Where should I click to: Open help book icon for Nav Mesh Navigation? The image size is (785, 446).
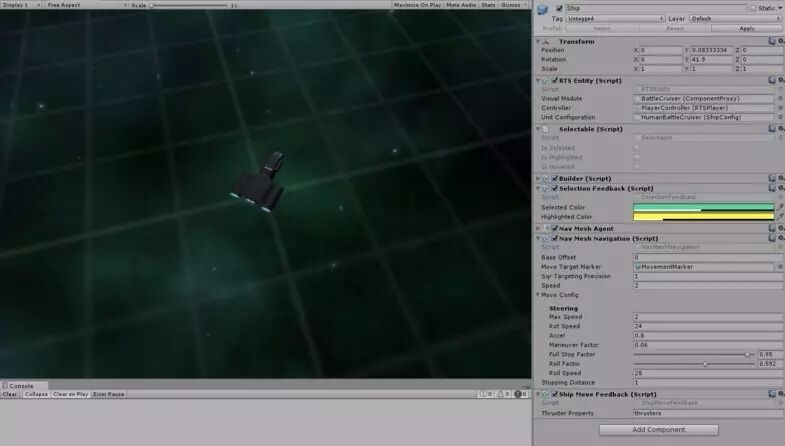click(772, 238)
